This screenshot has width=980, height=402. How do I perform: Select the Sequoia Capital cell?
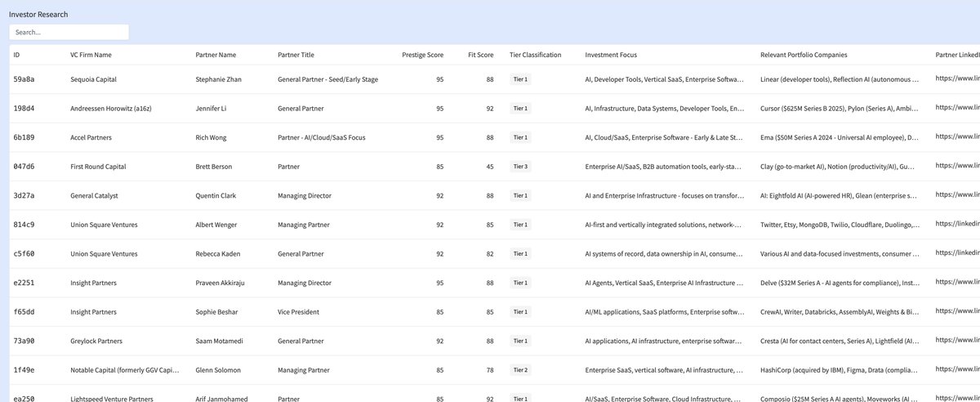pos(93,79)
